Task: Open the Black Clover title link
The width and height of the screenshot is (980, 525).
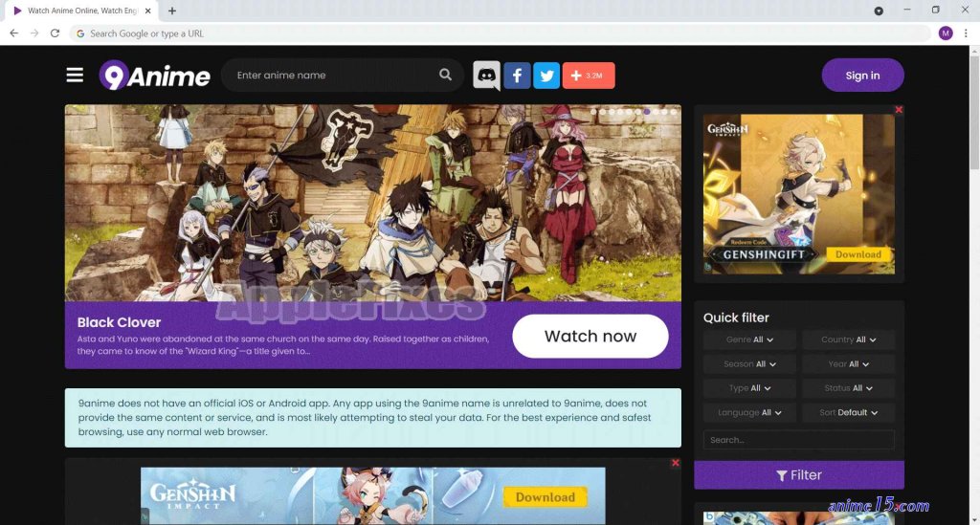Action: click(119, 322)
